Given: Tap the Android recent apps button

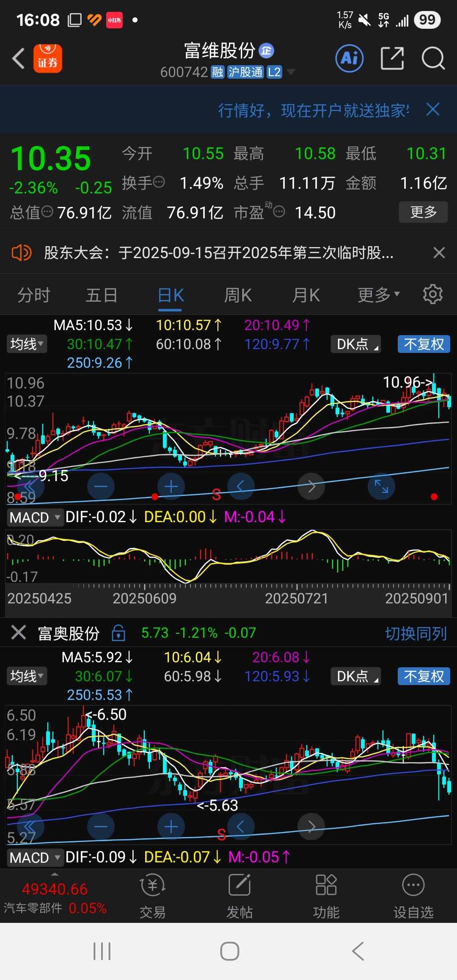Looking at the screenshot, I should point(102,951).
